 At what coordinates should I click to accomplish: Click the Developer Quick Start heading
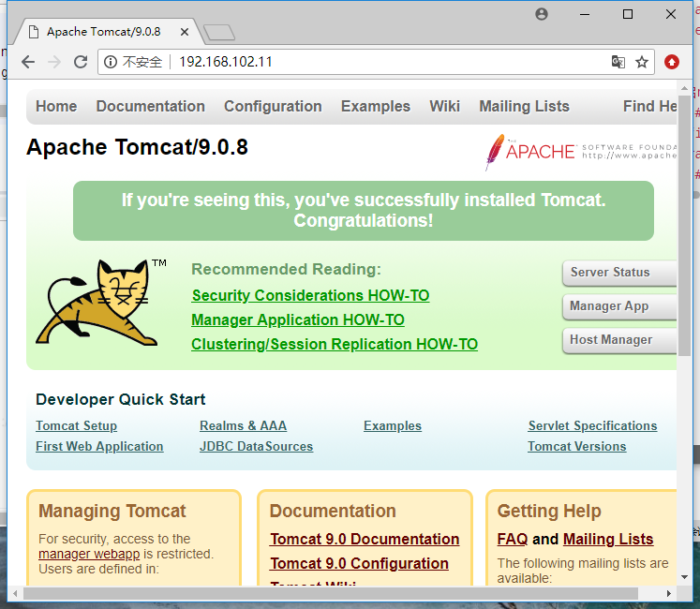point(121,399)
